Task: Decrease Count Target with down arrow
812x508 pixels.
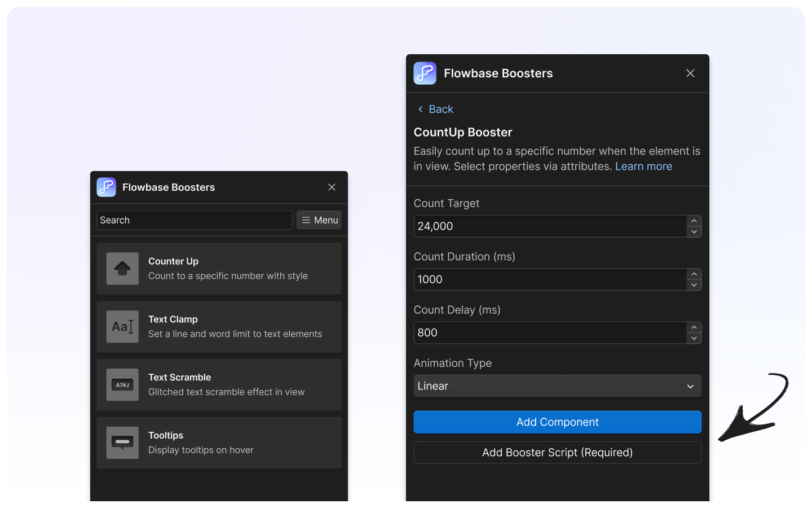Action: pyautogui.click(x=694, y=232)
